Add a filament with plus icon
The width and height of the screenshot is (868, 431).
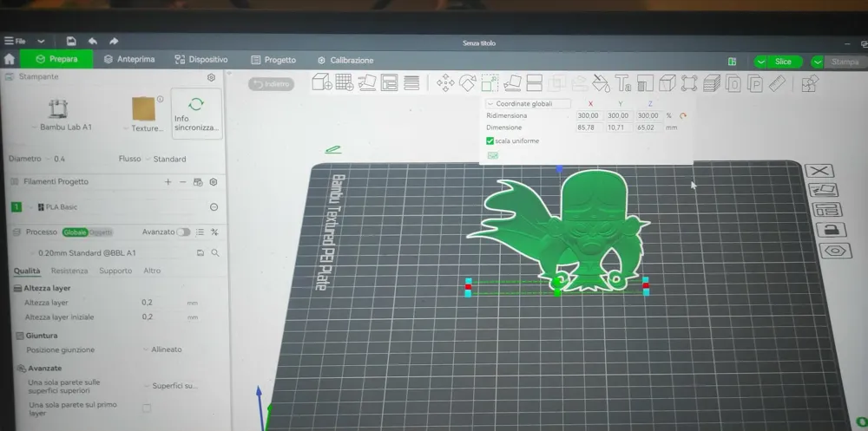pos(168,182)
